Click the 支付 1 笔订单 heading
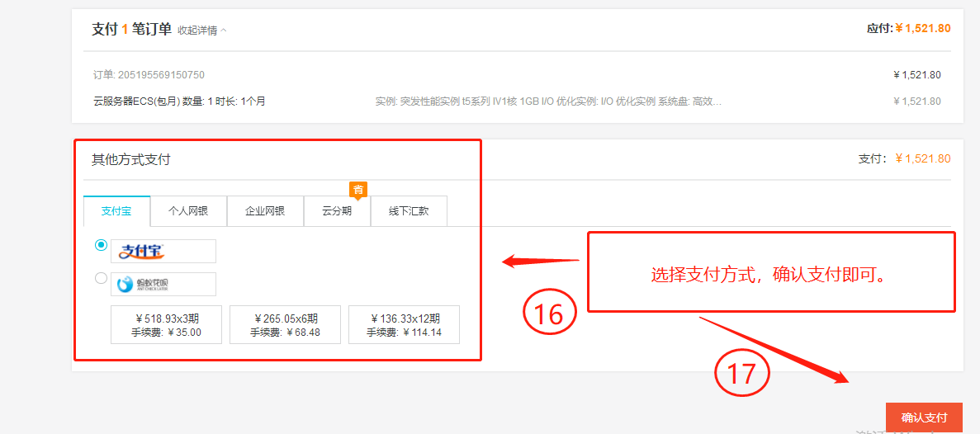Viewport: 980px width, 434px height. coord(131,30)
